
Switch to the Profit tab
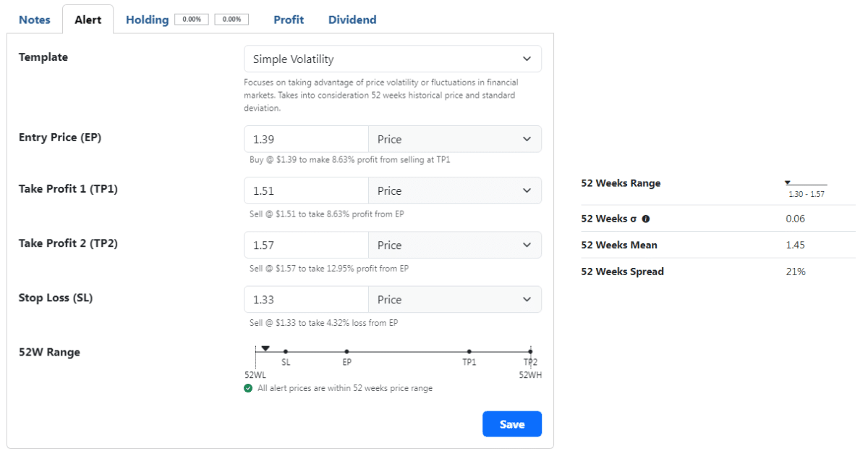(289, 20)
